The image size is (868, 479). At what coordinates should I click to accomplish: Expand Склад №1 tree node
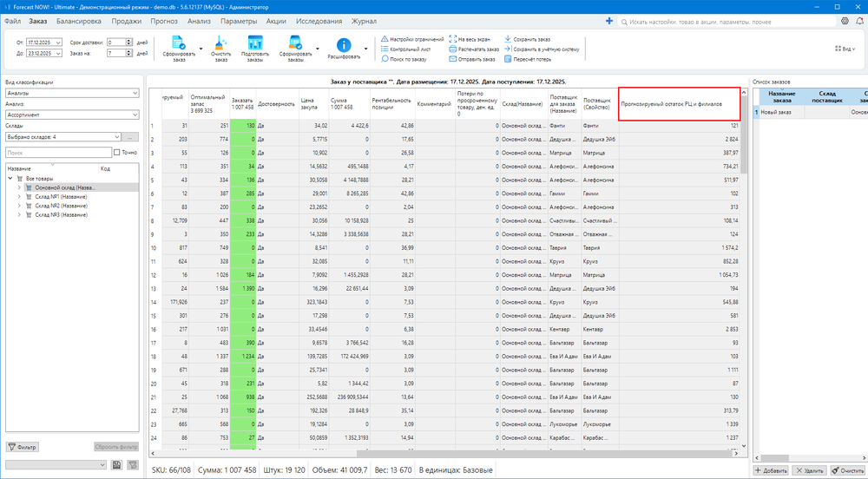[19, 196]
